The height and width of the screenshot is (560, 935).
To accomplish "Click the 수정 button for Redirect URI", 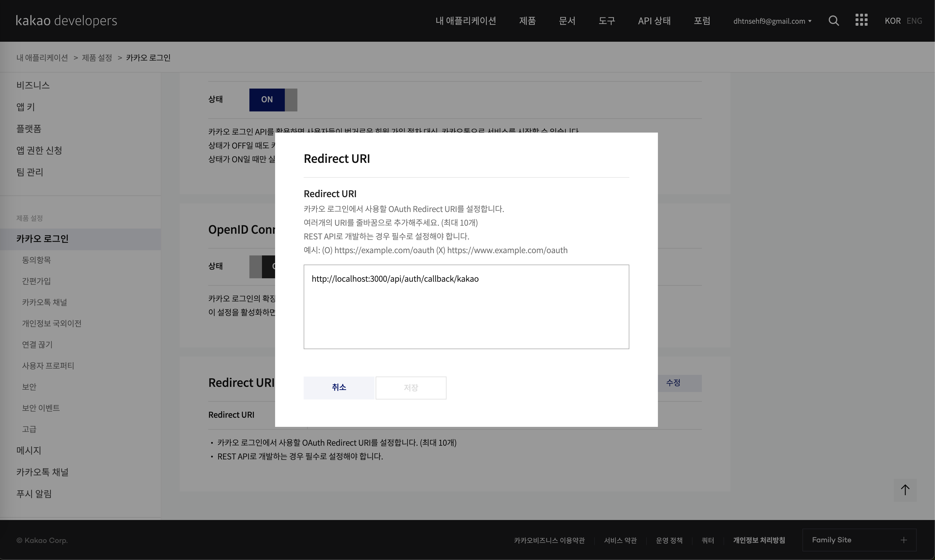I will click(x=680, y=383).
